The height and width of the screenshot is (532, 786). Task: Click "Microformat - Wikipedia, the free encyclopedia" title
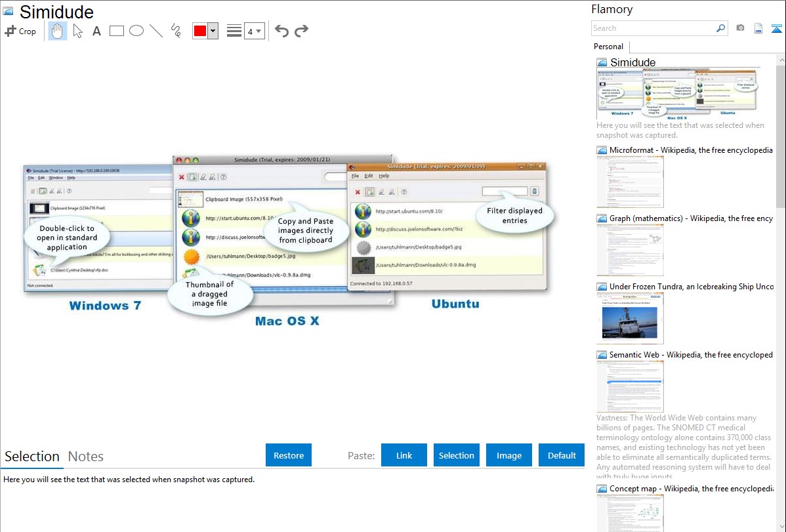click(691, 150)
